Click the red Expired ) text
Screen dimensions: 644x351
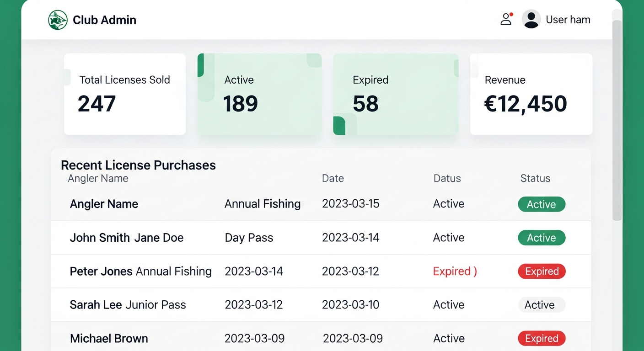(455, 271)
